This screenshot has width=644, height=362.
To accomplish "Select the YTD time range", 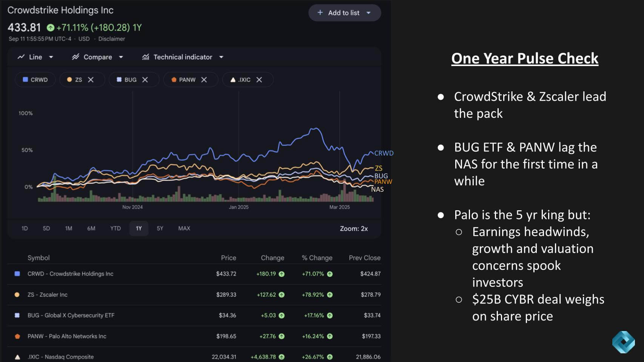I will tap(116, 228).
